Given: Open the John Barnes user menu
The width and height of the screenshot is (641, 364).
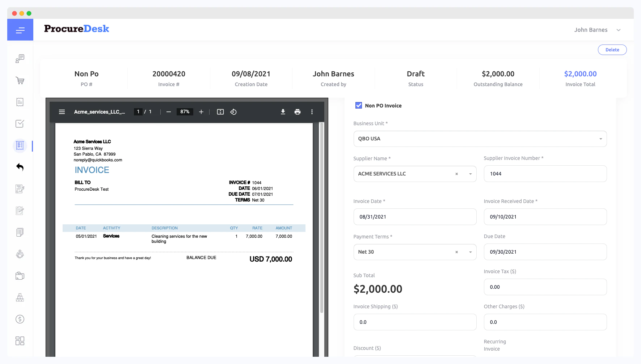Looking at the screenshot, I should pyautogui.click(x=597, y=30).
